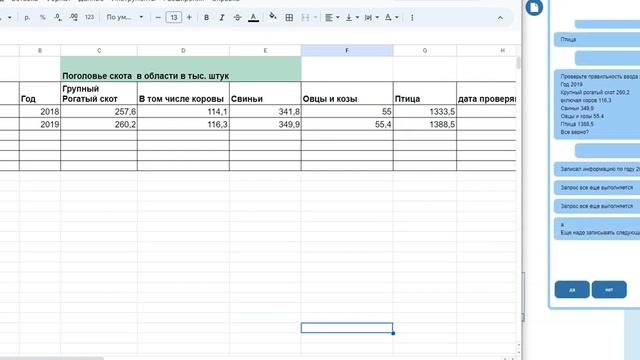640x360 pixels.
Task: Toggle italic formatting
Action: [222, 18]
